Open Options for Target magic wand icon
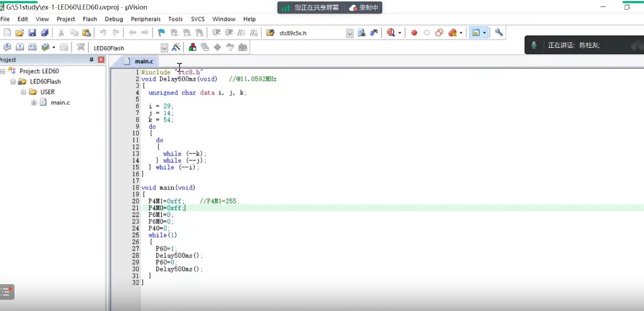This screenshot has height=311, width=644. (x=176, y=47)
